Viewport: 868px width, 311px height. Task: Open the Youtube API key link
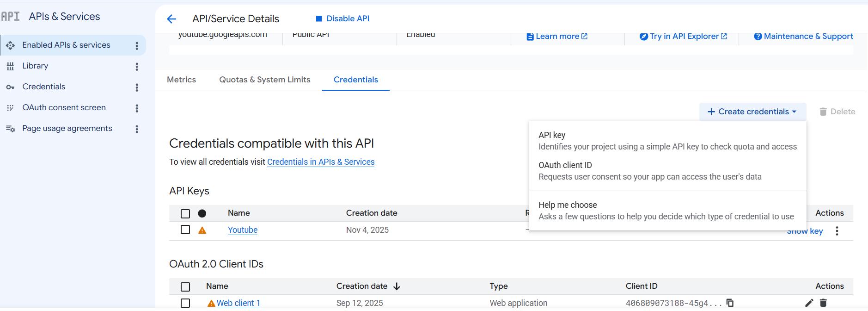tap(243, 230)
